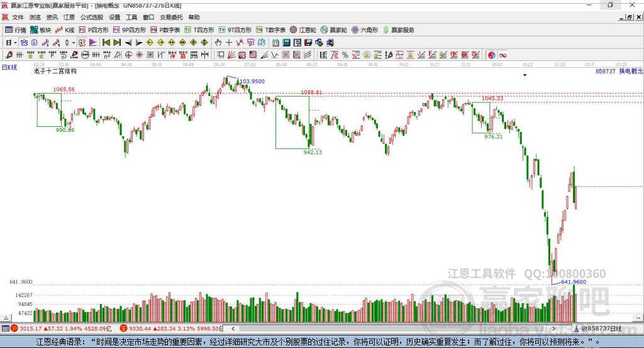Open the 工具 menu

coord(131,17)
